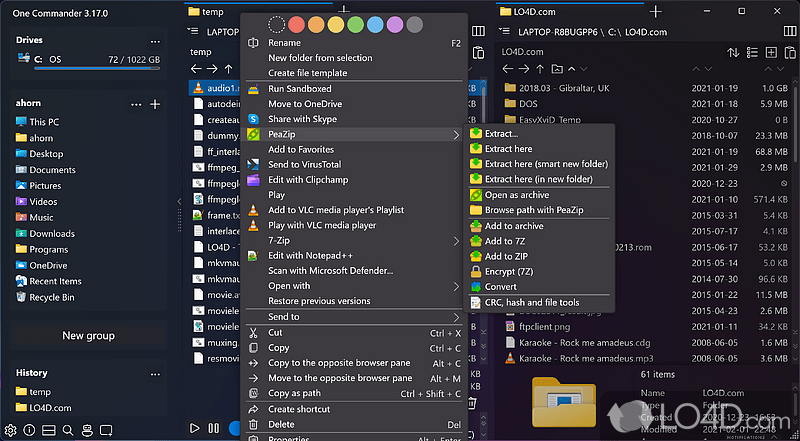The image size is (800, 441).
Task: Click the plus icon in the ahorn group header
Action: pos(155,104)
